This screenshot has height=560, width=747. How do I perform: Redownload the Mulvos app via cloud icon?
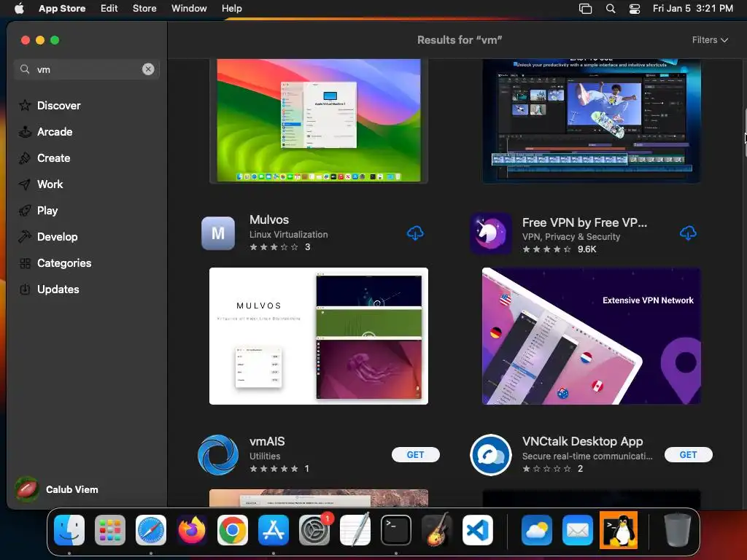click(415, 233)
